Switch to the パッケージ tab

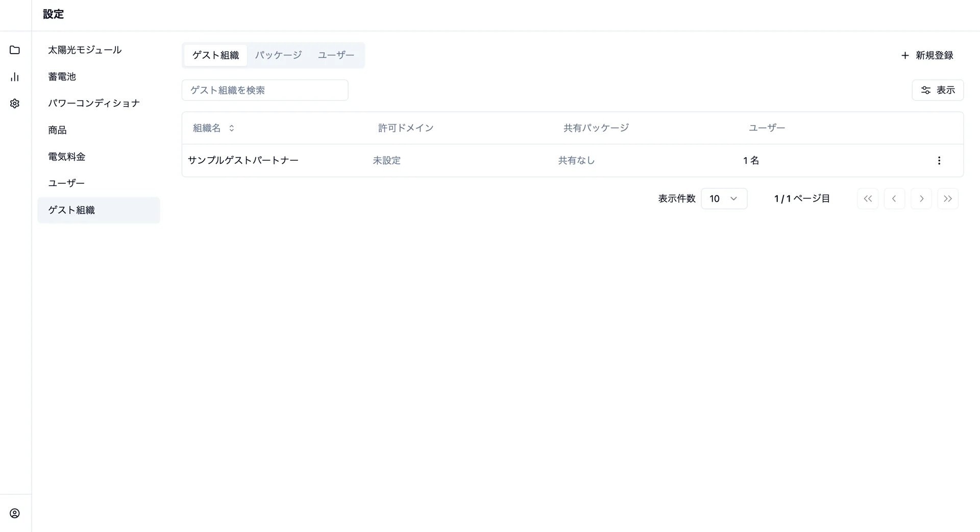click(x=278, y=55)
